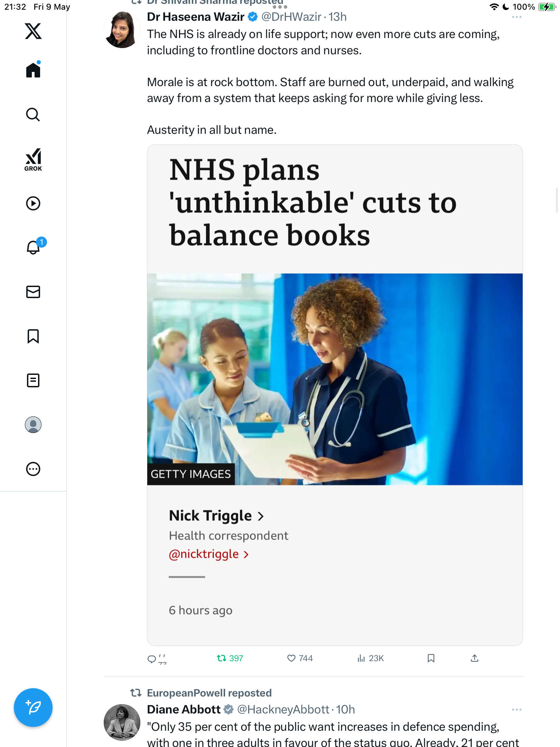Open the Video play tab icon
560x747 pixels.
(33, 203)
